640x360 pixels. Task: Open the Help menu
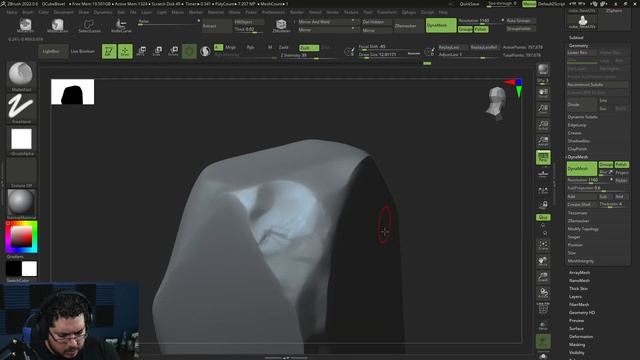(x=443, y=12)
